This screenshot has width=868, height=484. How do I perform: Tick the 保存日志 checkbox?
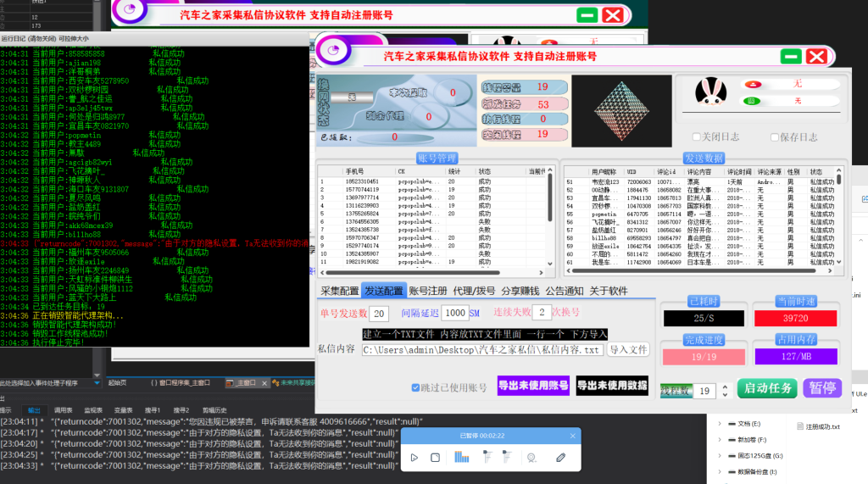(775, 137)
